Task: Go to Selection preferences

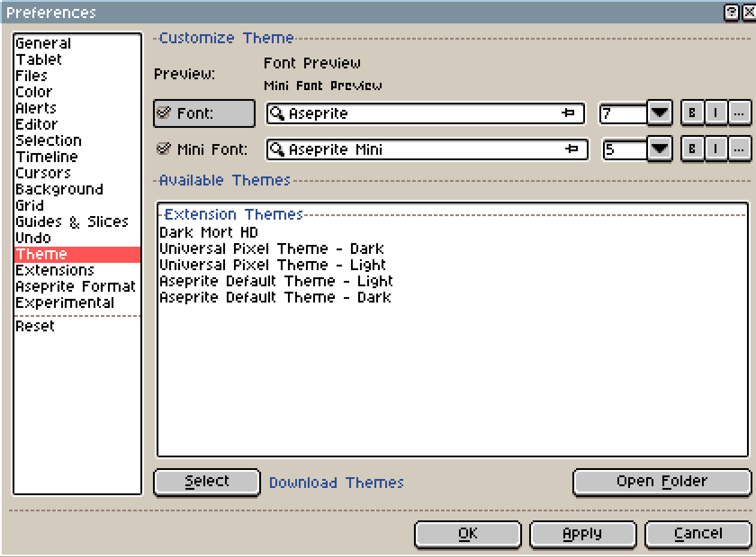Action: [x=77, y=140]
